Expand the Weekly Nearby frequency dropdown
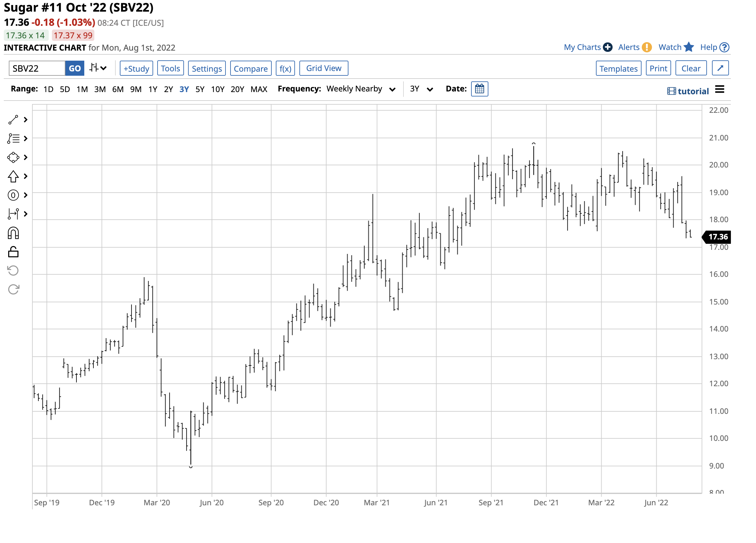 coord(361,89)
